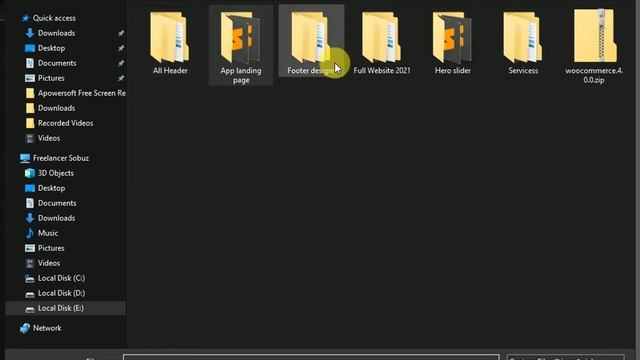Click the Quick access star icon
Screen dimensions: 640x360
pos(25,18)
